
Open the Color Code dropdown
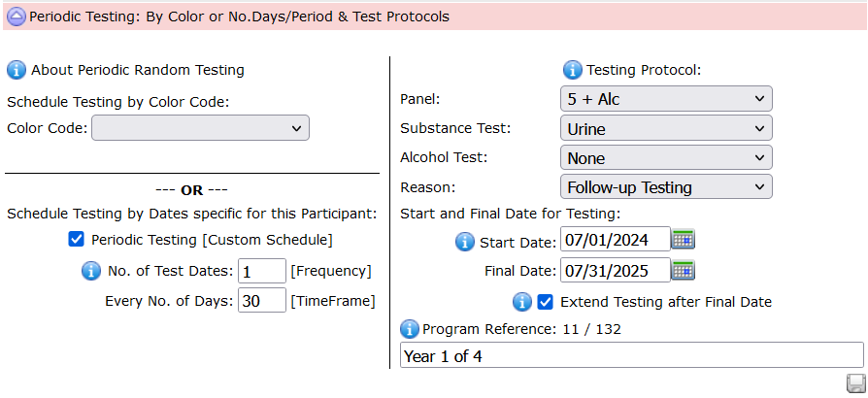pos(200,128)
